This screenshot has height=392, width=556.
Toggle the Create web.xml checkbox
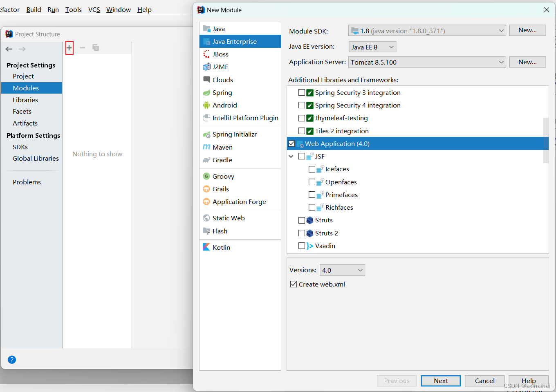[293, 284]
